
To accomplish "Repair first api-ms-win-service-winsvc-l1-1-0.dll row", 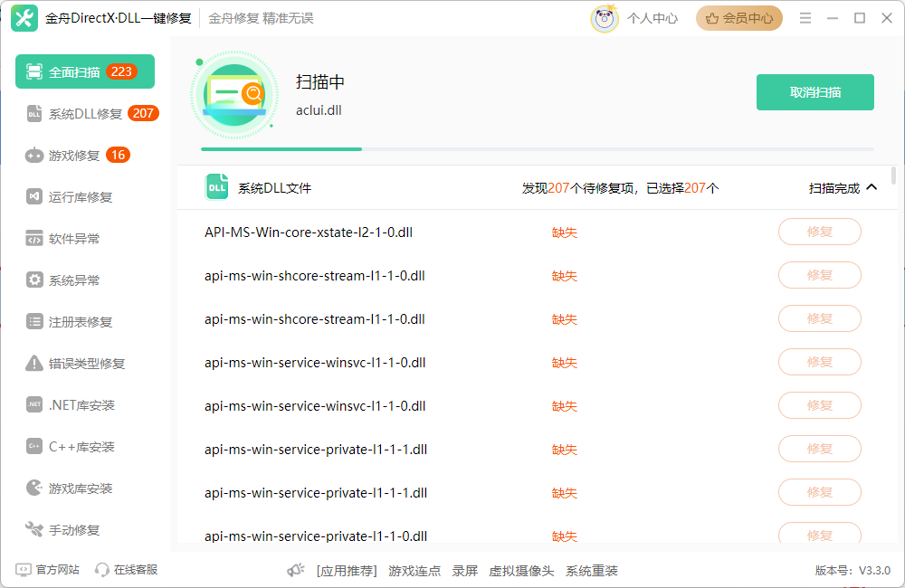I will (x=820, y=362).
